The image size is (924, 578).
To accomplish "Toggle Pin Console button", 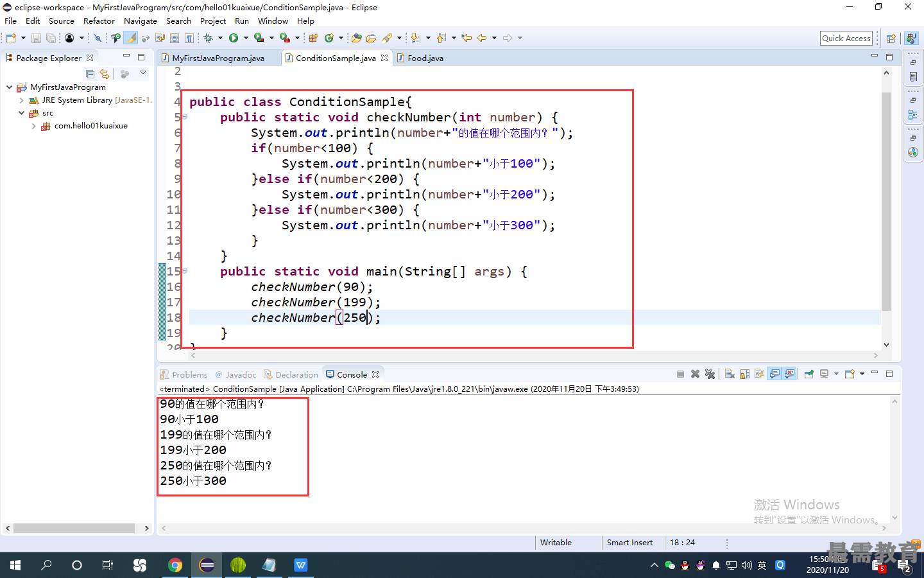I will pos(809,374).
